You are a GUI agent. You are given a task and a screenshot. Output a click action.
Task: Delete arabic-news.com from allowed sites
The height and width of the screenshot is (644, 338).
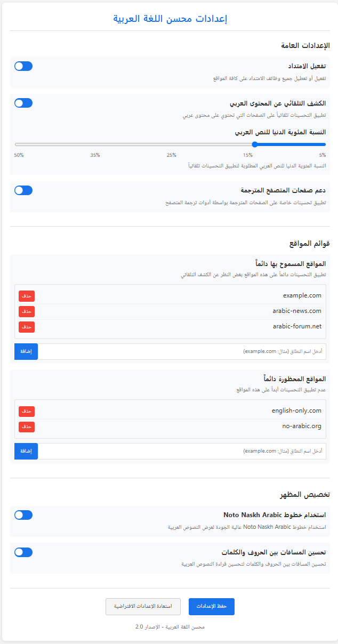[27, 311]
